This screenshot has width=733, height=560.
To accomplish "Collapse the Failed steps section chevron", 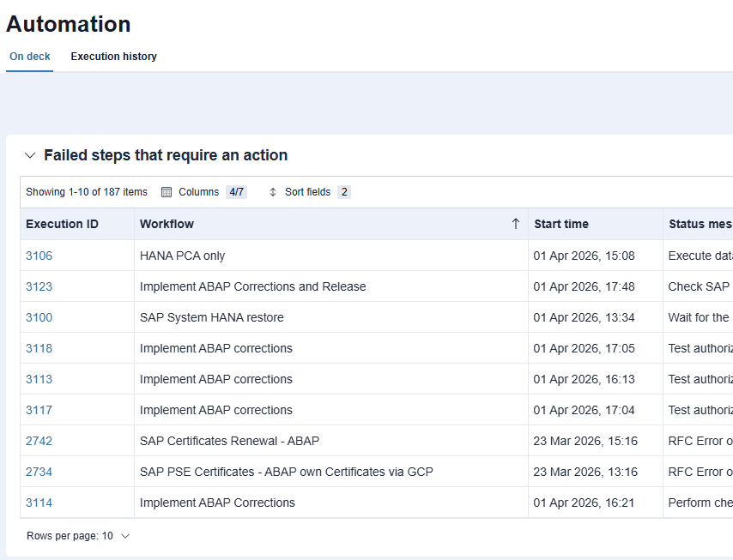I will 30,155.
